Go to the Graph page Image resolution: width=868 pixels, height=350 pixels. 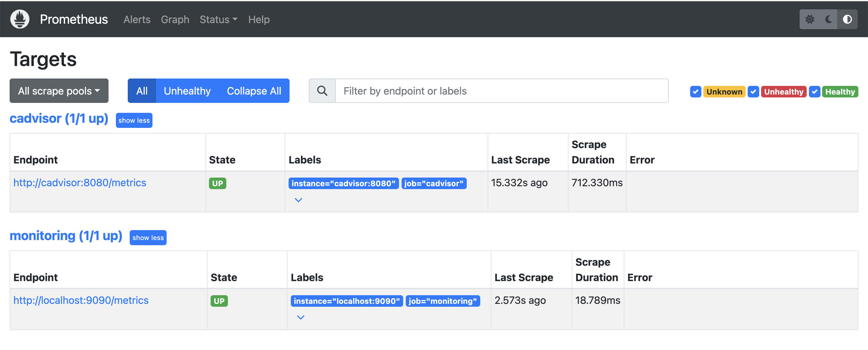pyautogui.click(x=175, y=20)
